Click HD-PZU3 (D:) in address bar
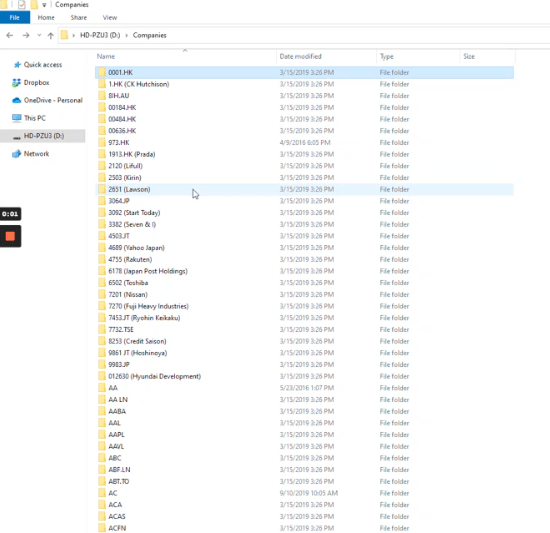Screen dimensions: 550x533 (100, 35)
